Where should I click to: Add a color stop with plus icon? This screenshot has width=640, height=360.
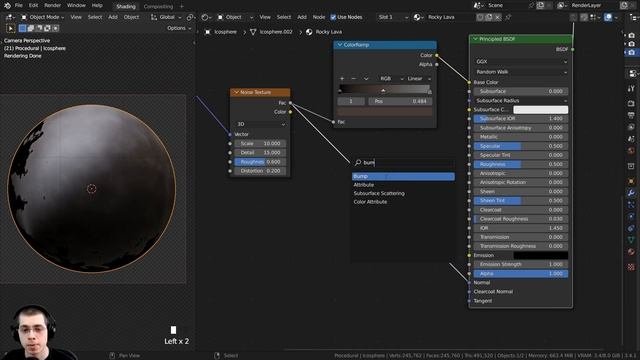pyautogui.click(x=342, y=78)
